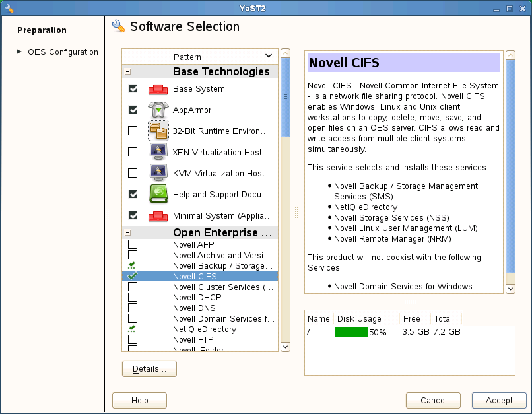Click the pattern list vertical scrollbar
The image size is (532, 414).
coord(285,198)
